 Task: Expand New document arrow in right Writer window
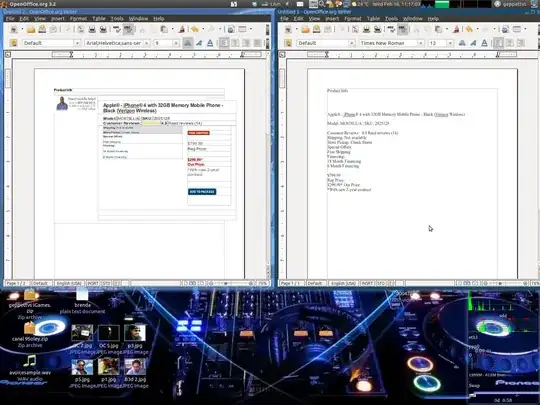pos(297,29)
